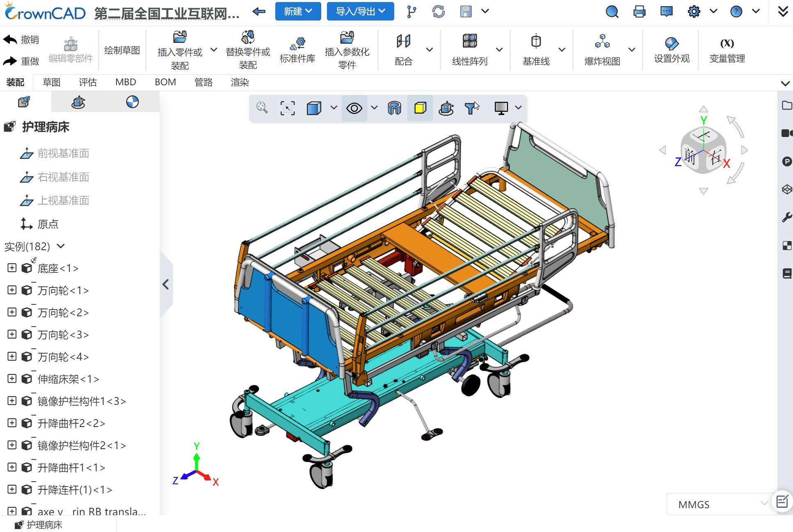Click the refresh sync icon in header
This screenshot has width=793, height=532.
[x=439, y=11]
